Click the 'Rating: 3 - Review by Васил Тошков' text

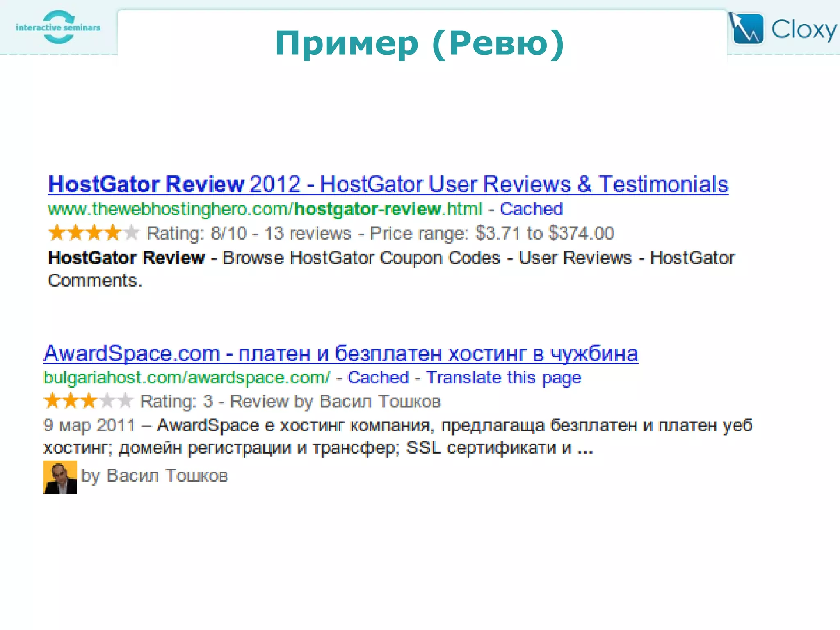pyautogui.click(x=290, y=402)
